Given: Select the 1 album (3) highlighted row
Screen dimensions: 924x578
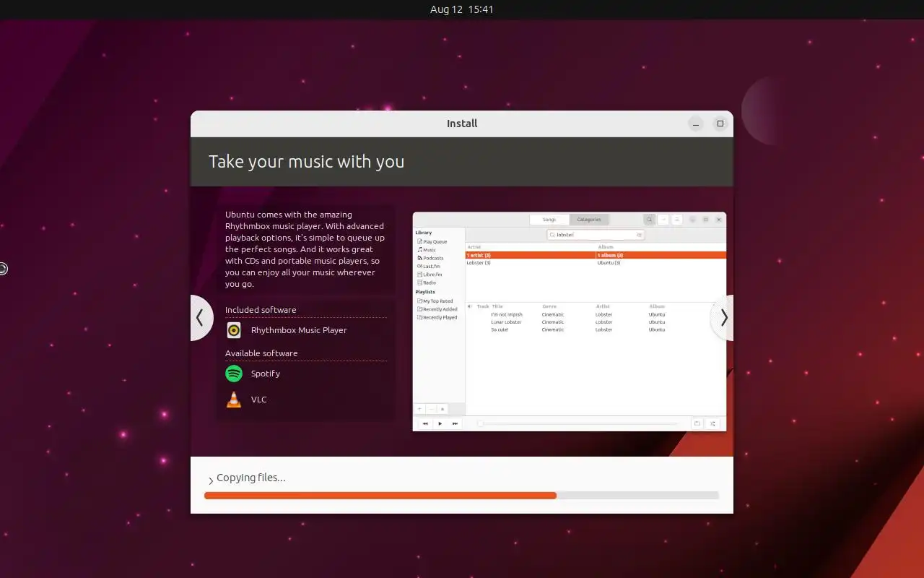Looking at the screenshot, I should point(661,255).
